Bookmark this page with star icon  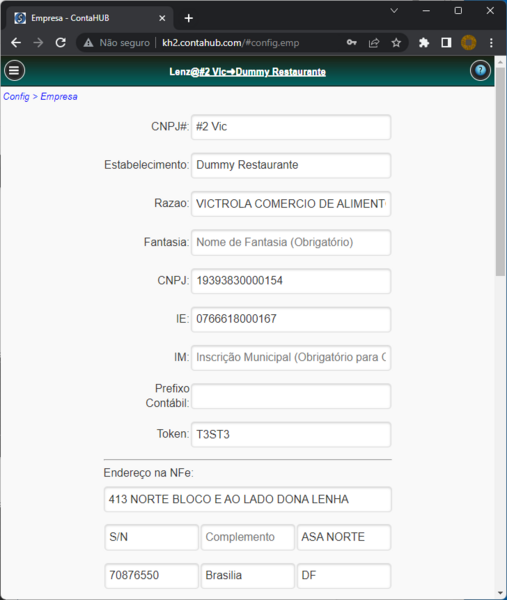click(396, 42)
